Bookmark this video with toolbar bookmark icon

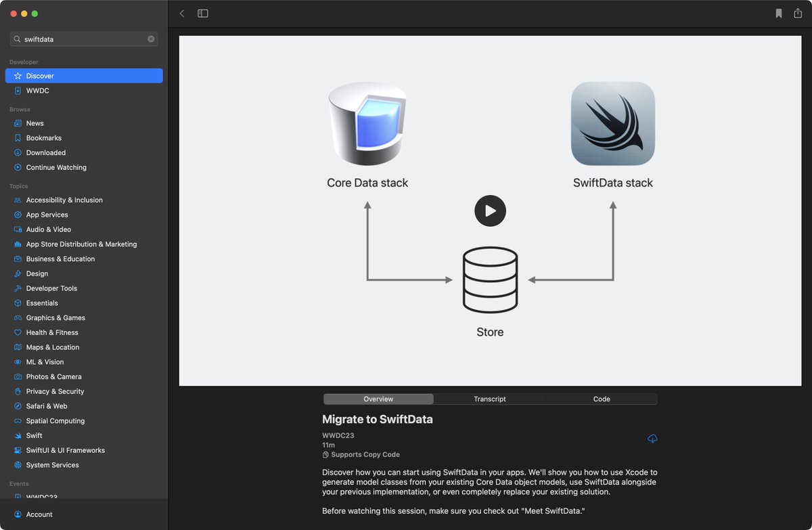tap(779, 14)
